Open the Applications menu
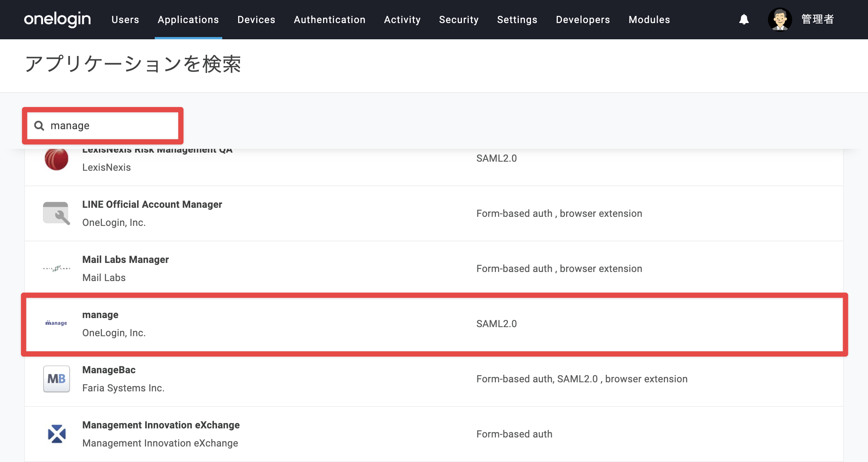 188,20
